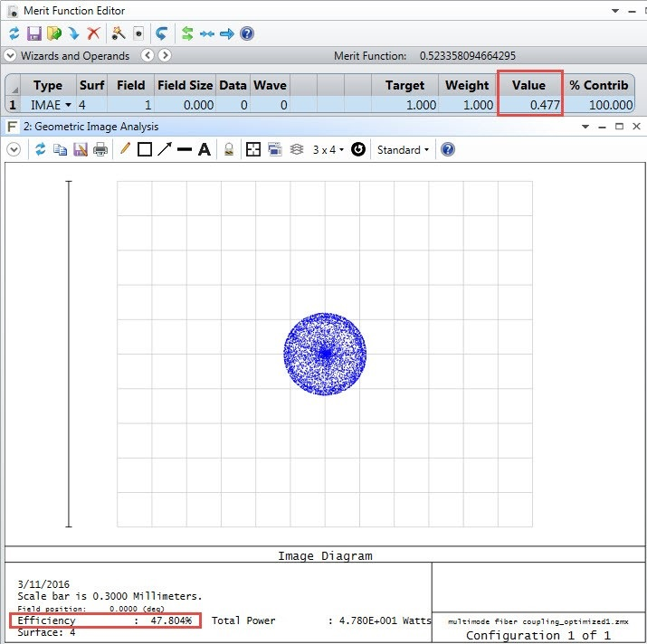647x644 pixels.
Task: Select the Target cell in row 1
Action: click(404, 106)
